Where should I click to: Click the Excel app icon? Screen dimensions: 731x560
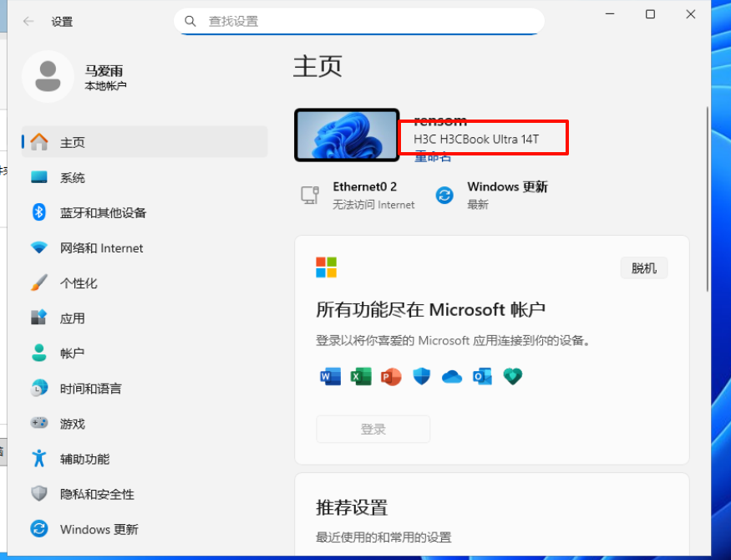pyautogui.click(x=361, y=376)
